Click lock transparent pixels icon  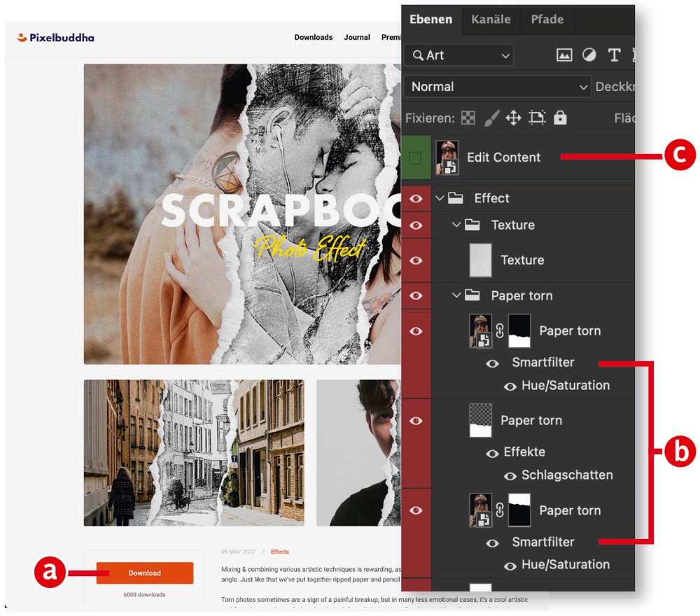pos(468,118)
